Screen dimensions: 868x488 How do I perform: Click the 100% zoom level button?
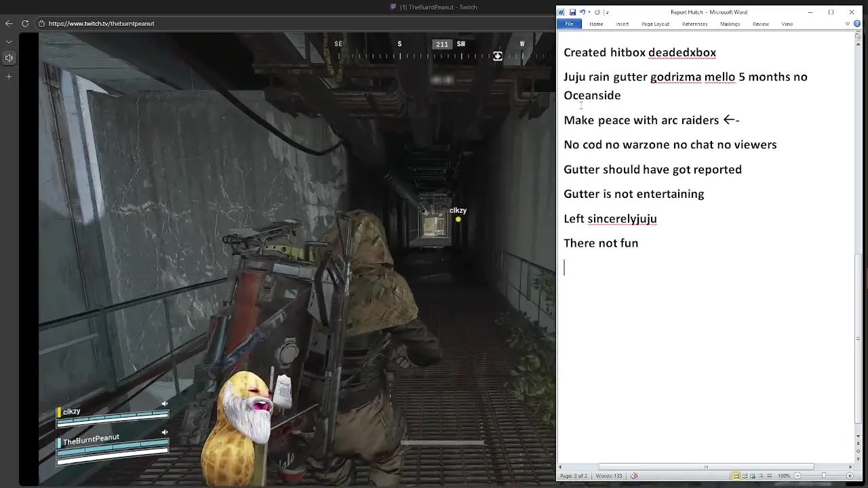784,476
